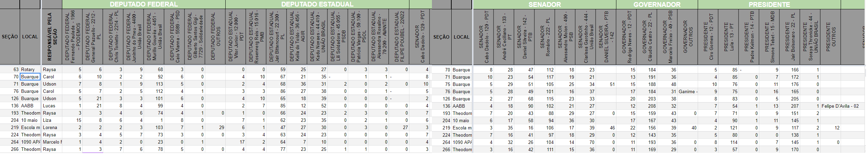
Task: Click André Ceciliano - 133 - PT header
Action: 504,37
